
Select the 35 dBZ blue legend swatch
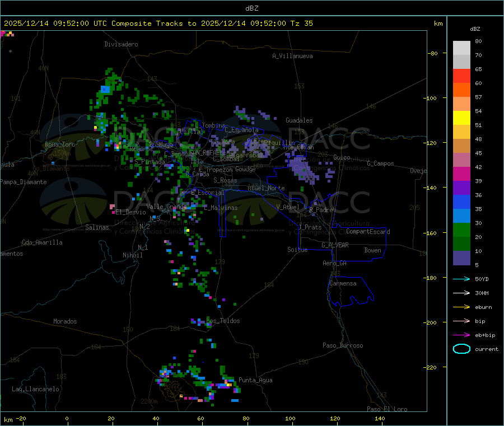[x=461, y=202]
